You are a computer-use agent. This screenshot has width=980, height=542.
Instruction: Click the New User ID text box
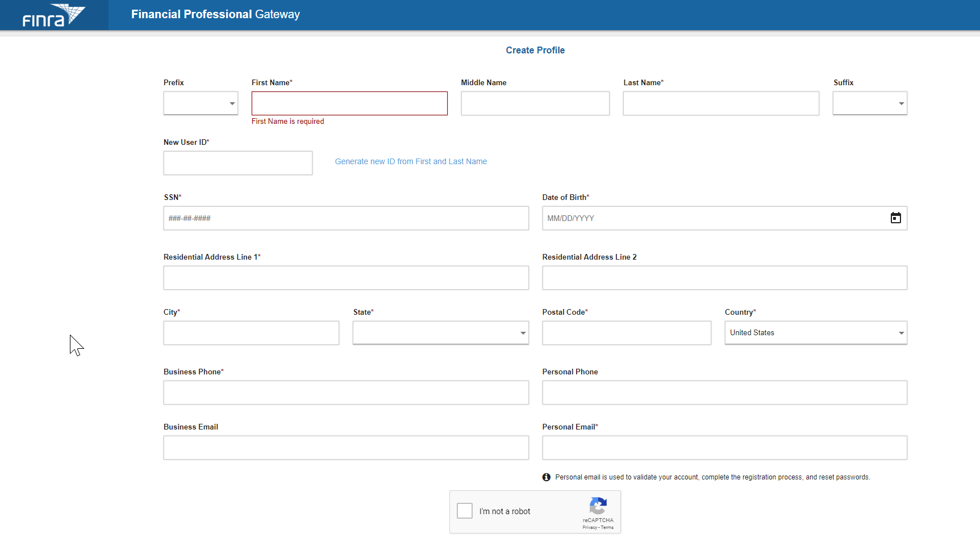click(237, 163)
